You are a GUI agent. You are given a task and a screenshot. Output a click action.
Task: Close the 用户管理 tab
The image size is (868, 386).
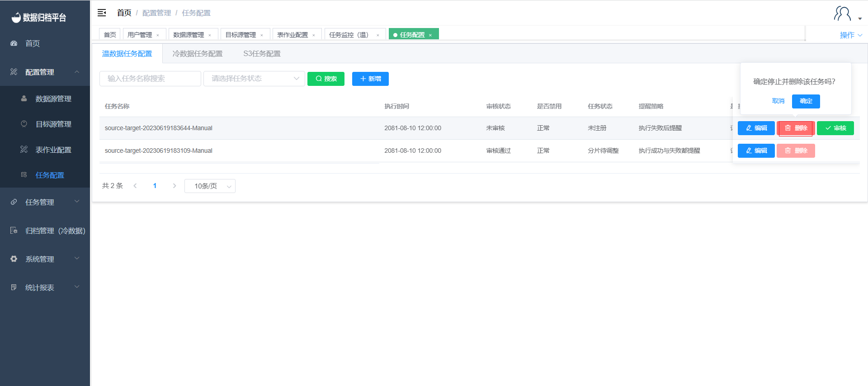tap(158, 35)
